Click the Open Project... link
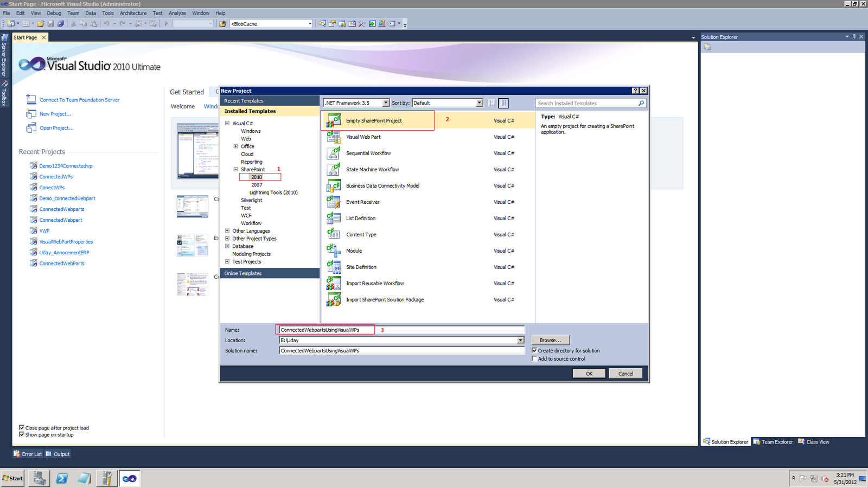This screenshot has height=488, width=868. click(56, 128)
